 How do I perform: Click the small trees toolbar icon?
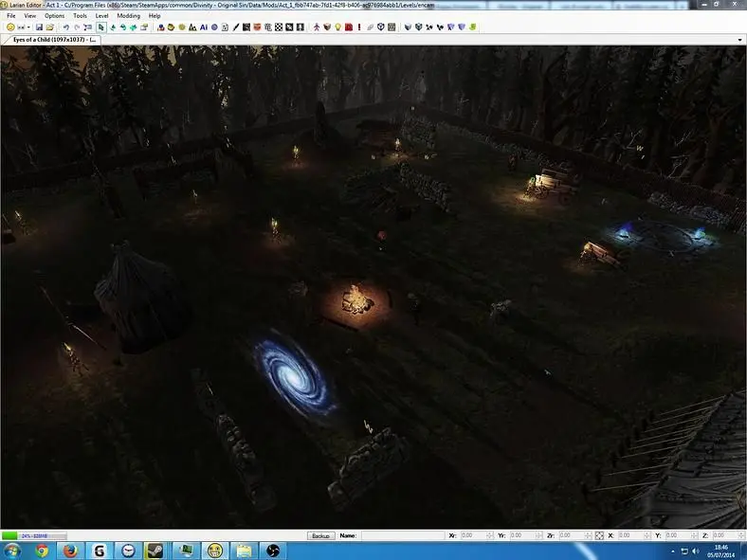pos(192,27)
